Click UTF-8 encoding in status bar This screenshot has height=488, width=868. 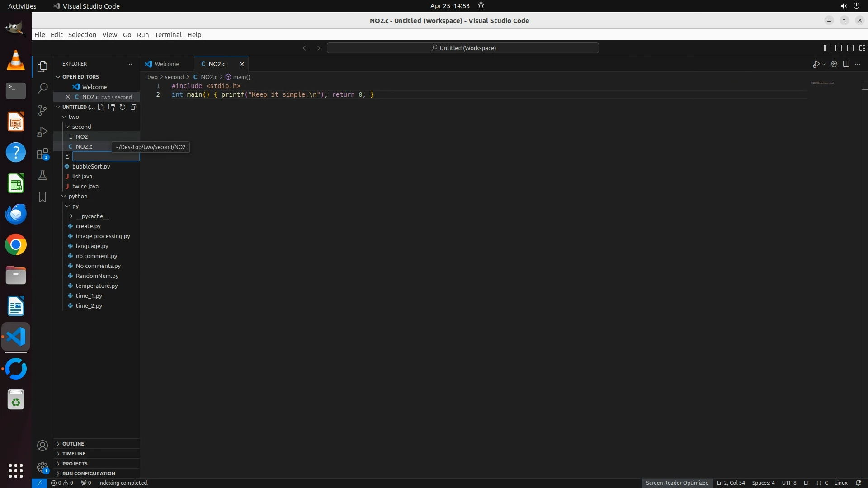(x=789, y=483)
